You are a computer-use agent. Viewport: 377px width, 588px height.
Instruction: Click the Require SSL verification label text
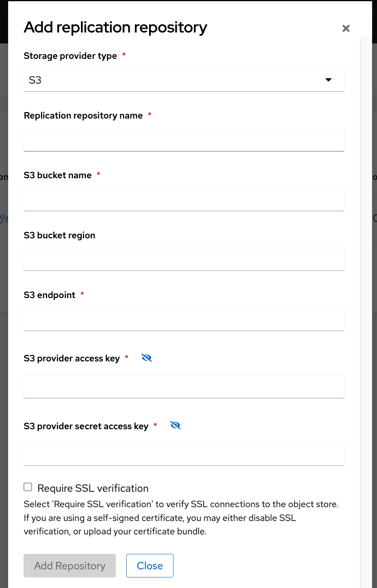(x=93, y=488)
